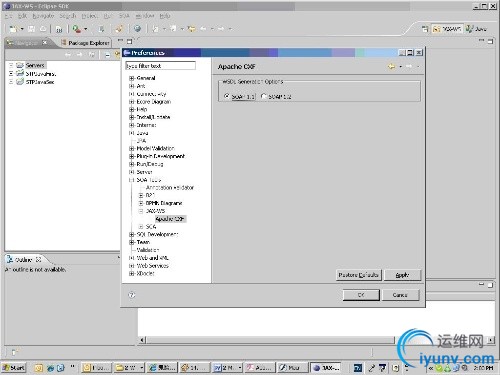Open the SOA menu
Image resolution: width=500 pixels, height=375 pixels.
(x=124, y=16)
